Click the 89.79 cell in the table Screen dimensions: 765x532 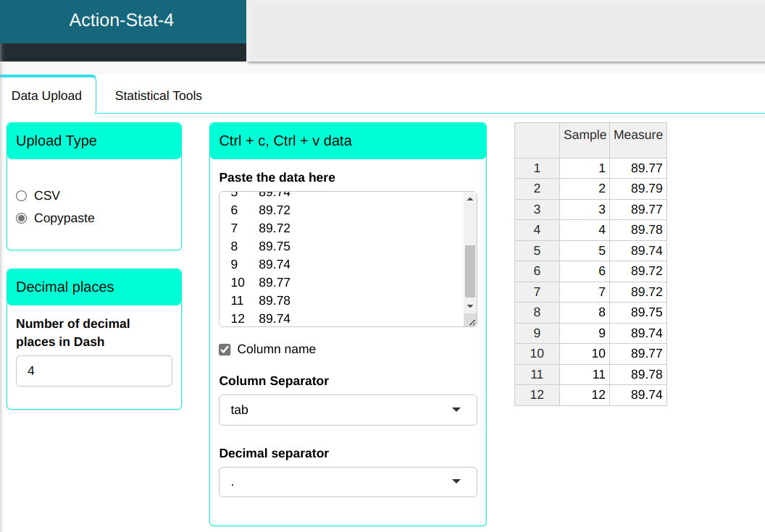638,189
